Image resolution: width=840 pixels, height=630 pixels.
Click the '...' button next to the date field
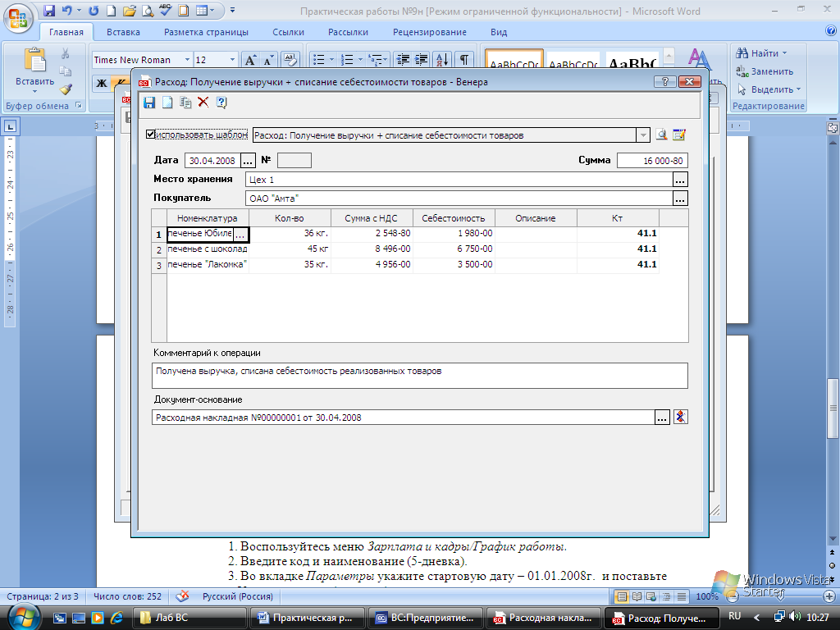[248, 161]
